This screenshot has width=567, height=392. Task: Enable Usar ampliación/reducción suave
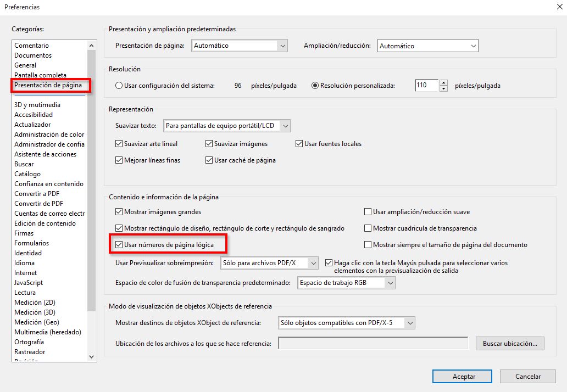368,212
